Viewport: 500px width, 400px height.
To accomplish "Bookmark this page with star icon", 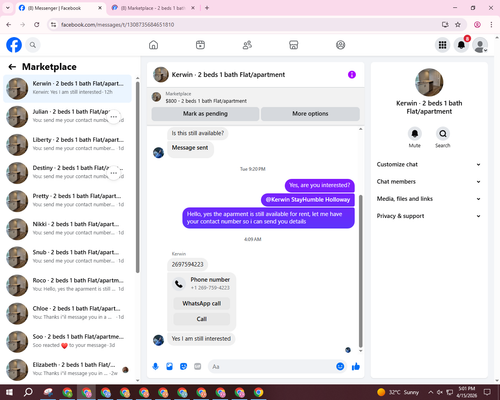I will [458, 24].
